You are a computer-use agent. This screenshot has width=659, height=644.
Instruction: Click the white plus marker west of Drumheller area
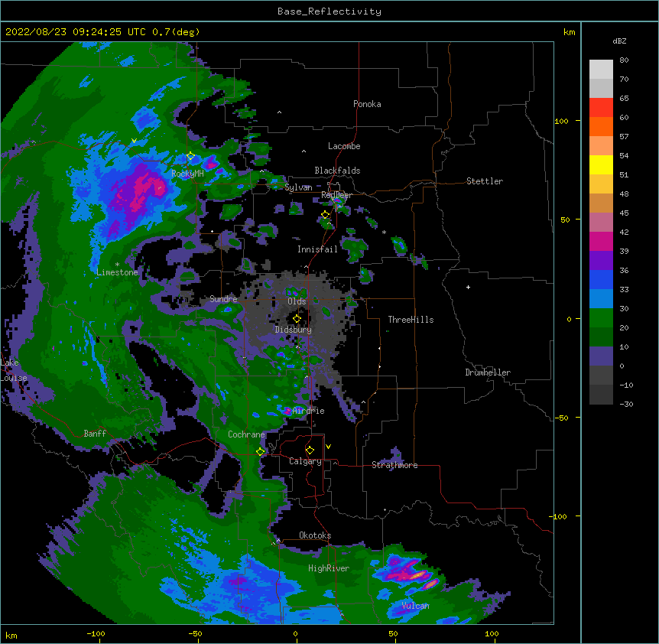468,287
